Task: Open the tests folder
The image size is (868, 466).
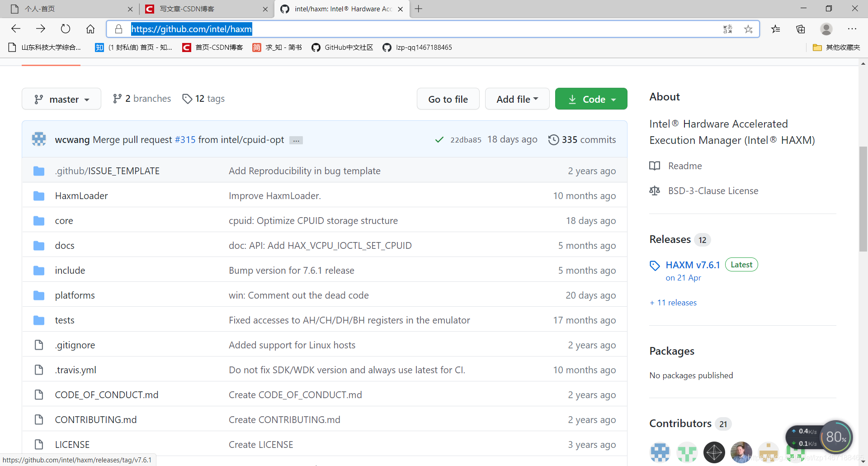Action: click(x=65, y=320)
